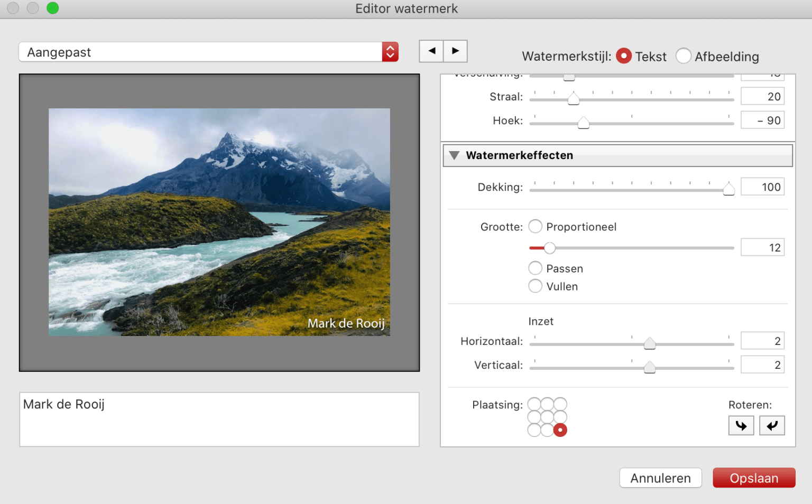Viewport: 812px width, 504px height.
Task: Click the Dekking opacity slider
Action: 631,190
